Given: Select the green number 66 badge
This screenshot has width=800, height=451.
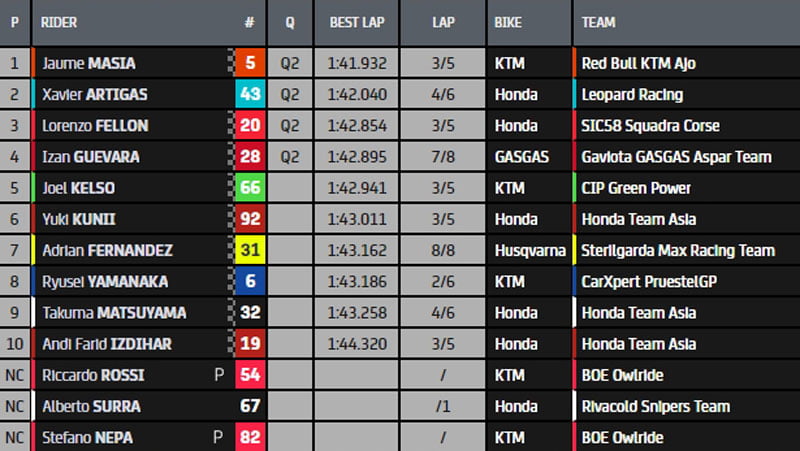Looking at the screenshot, I should [249, 188].
